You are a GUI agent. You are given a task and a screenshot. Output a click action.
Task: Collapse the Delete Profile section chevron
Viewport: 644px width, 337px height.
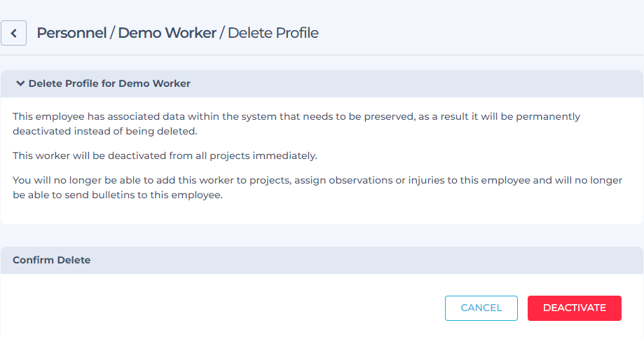(x=20, y=83)
